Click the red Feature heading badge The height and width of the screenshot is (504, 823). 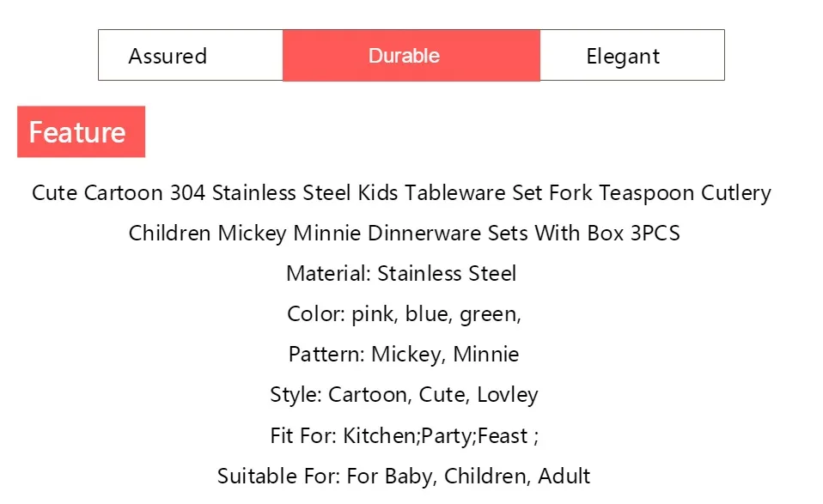click(x=82, y=131)
